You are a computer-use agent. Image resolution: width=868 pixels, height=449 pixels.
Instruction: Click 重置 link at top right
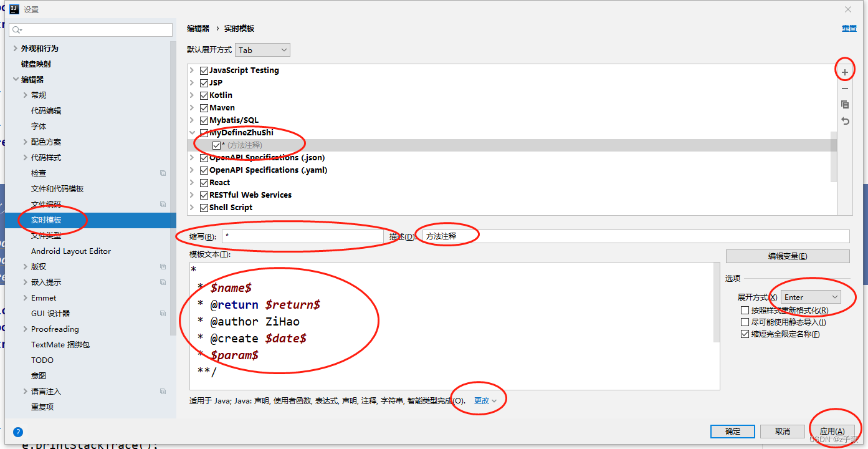[849, 29]
